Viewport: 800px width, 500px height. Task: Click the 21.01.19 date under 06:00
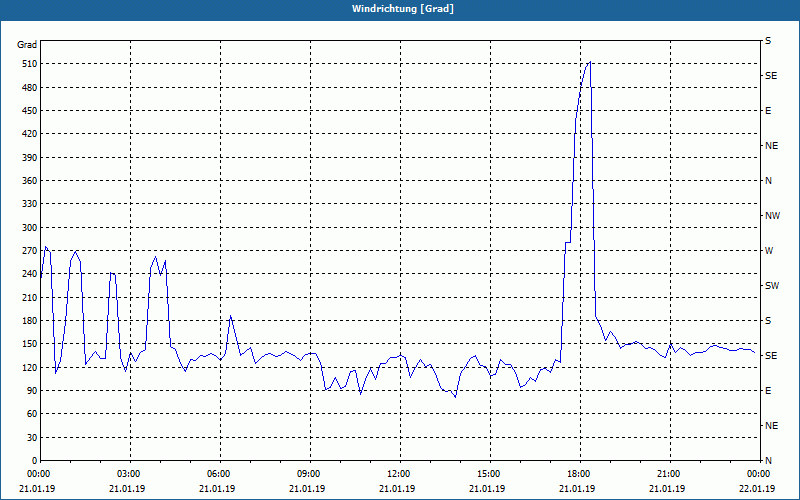pyautogui.click(x=217, y=489)
